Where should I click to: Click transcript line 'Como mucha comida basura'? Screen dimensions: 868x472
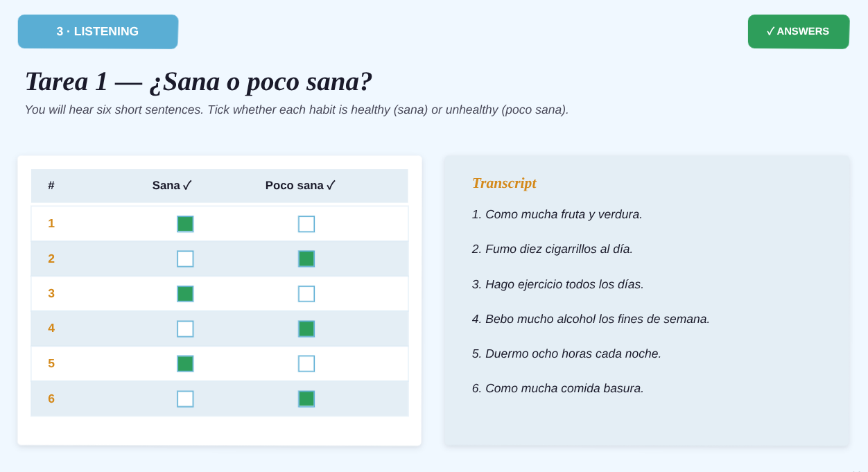558,388
